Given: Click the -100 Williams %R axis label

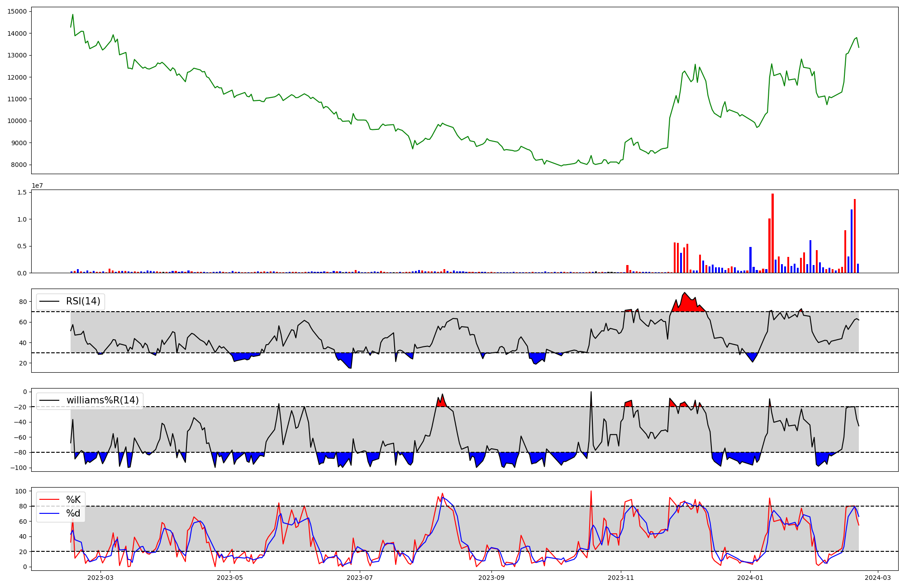Looking at the screenshot, I should (x=18, y=468).
